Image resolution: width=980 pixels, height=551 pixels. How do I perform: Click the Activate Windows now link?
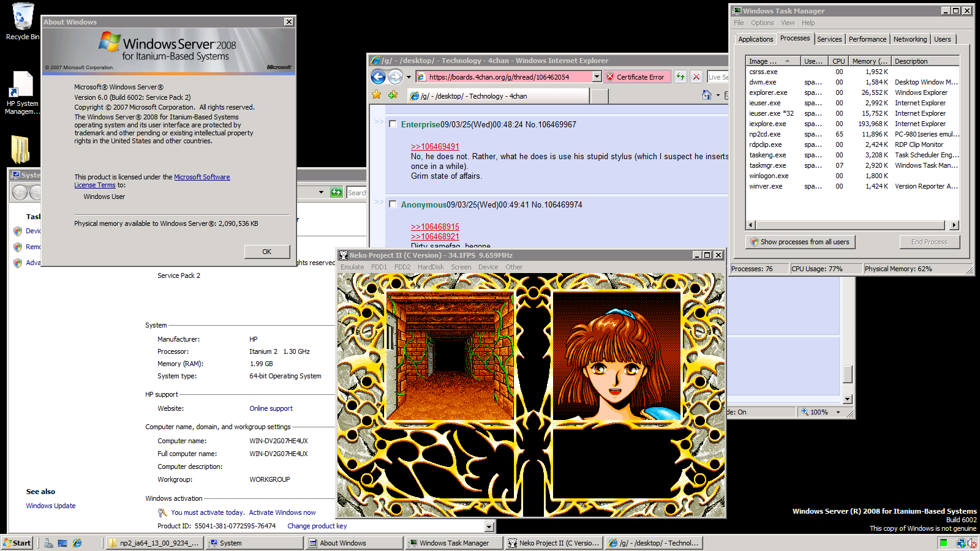(x=282, y=512)
